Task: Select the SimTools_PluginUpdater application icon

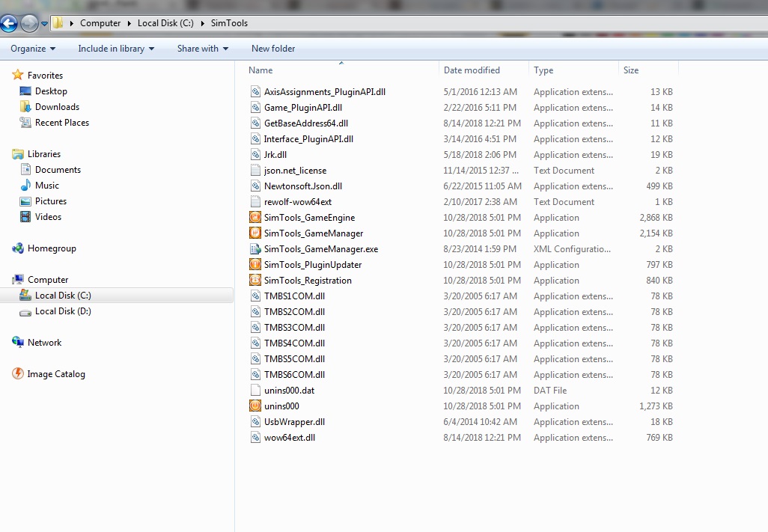Action: 255,264
